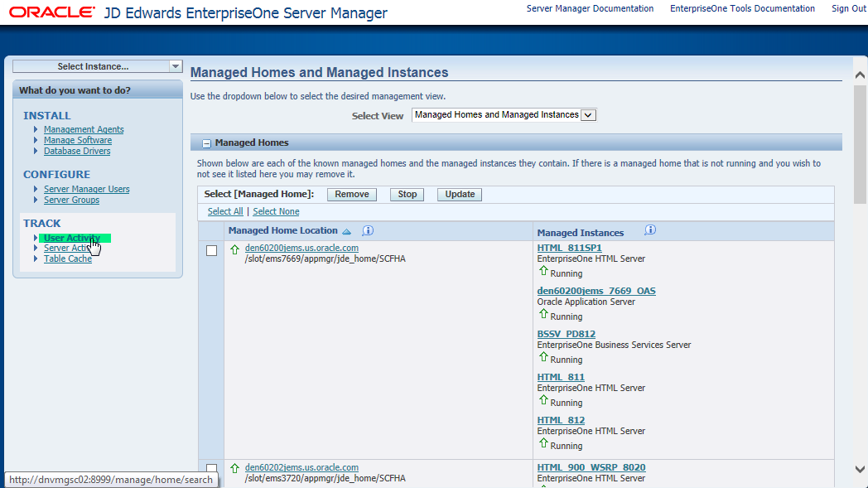Open Server Activity link under Track
Viewport: 868px width, 488px height.
pos(68,248)
